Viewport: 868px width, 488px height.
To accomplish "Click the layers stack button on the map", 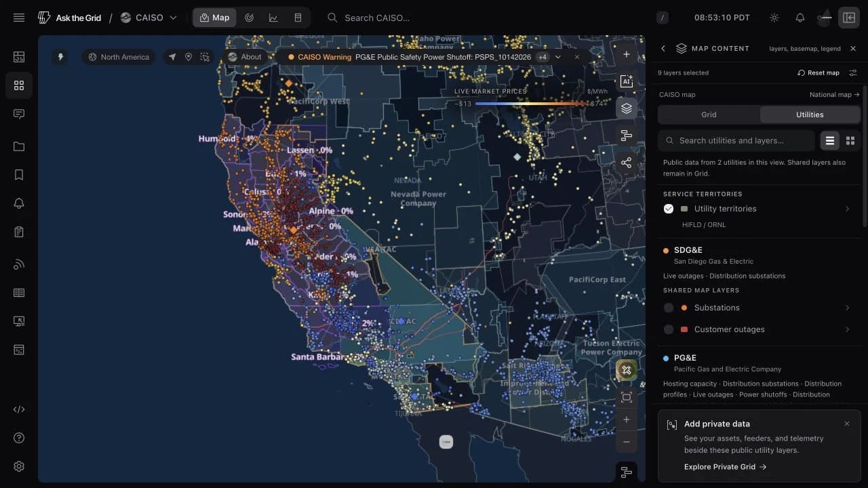I will pyautogui.click(x=627, y=108).
